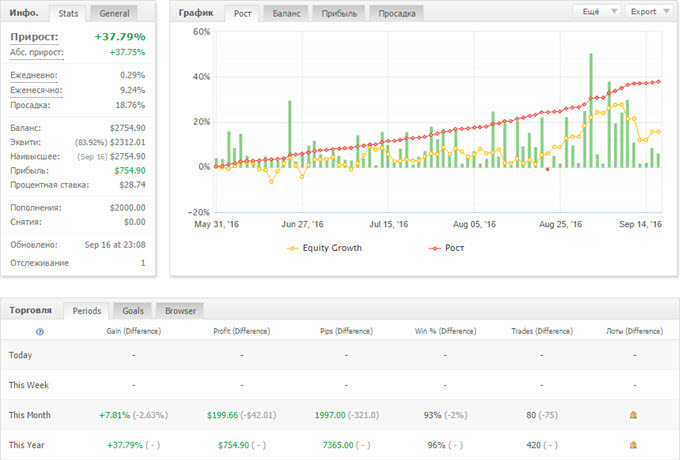Click This Year profit $754.90
Image resolution: width=680 pixels, height=460 pixels.
[x=233, y=445]
